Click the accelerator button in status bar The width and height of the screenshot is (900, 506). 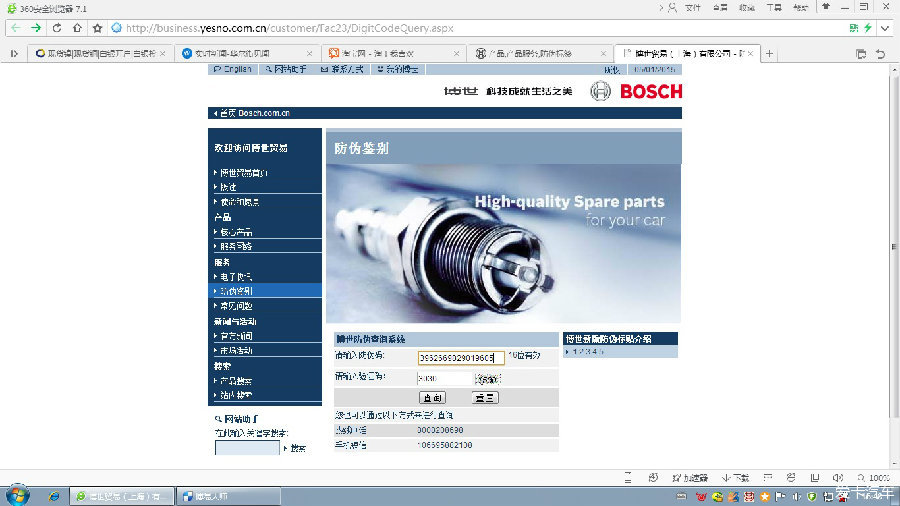tap(689, 477)
